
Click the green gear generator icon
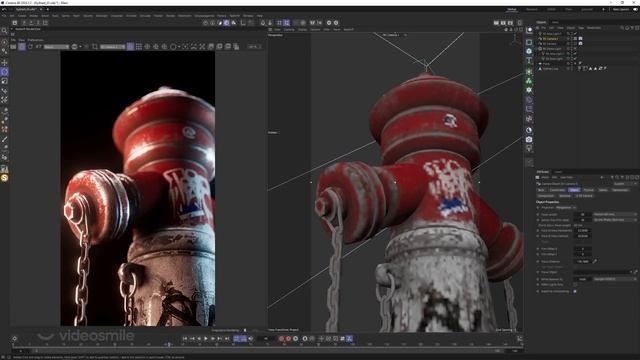tap(529, 90)
